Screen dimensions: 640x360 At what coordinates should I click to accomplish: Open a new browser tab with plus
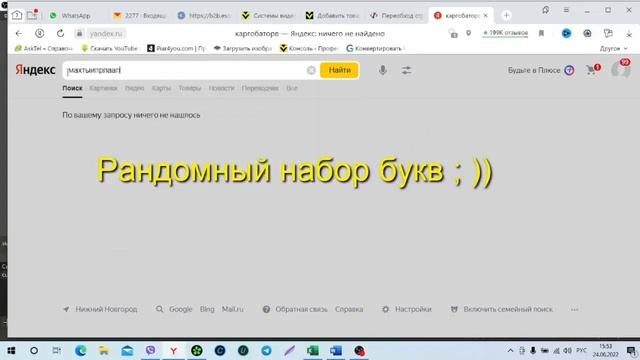(x=506, y=16)
